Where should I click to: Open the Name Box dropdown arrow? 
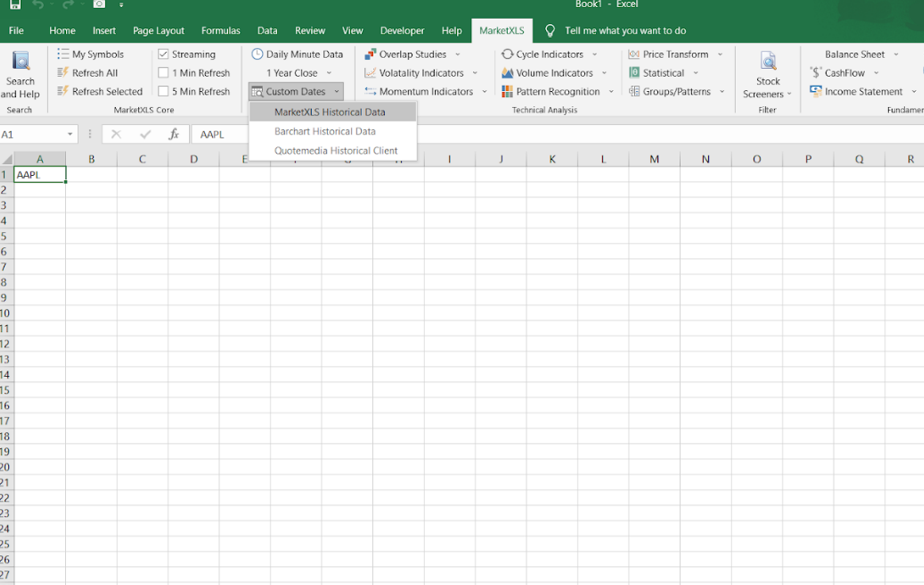click(70, 134)
